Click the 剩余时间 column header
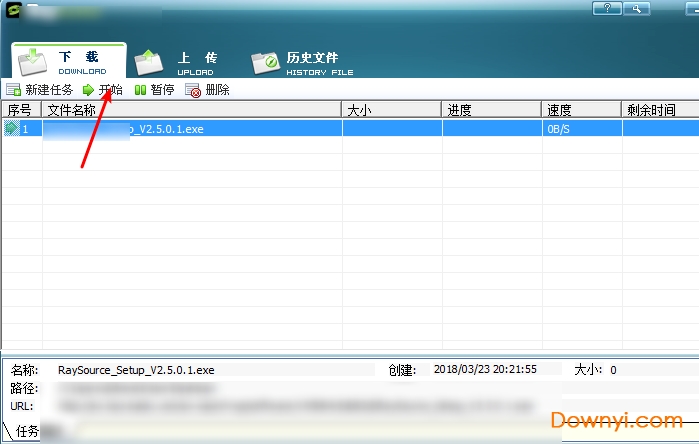This screenshot has height=444, width=699. click(x=650, y=110)
